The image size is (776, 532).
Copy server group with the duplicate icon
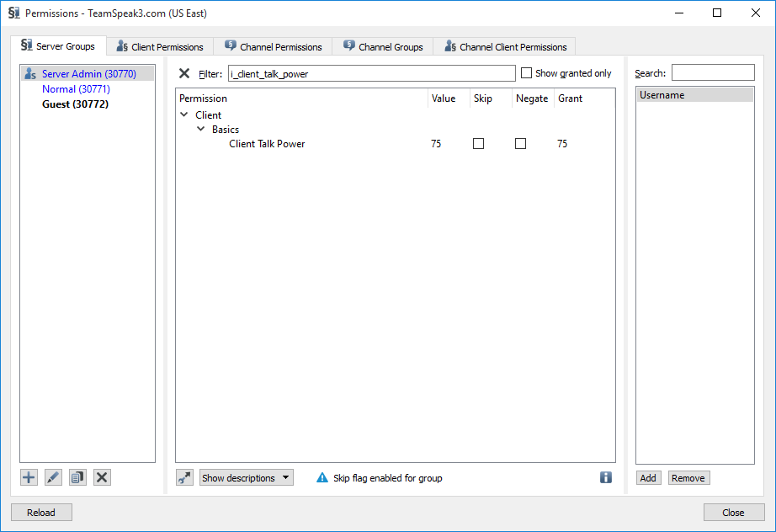[x=77, y=477]
